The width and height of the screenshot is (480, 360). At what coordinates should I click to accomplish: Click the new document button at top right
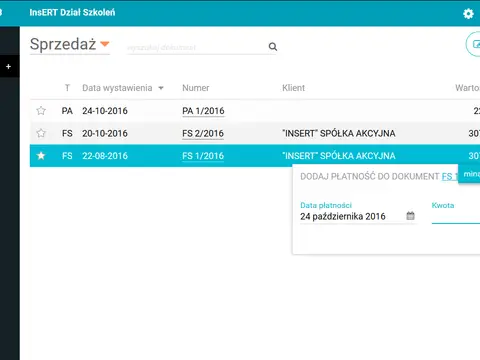click(474, 44)
